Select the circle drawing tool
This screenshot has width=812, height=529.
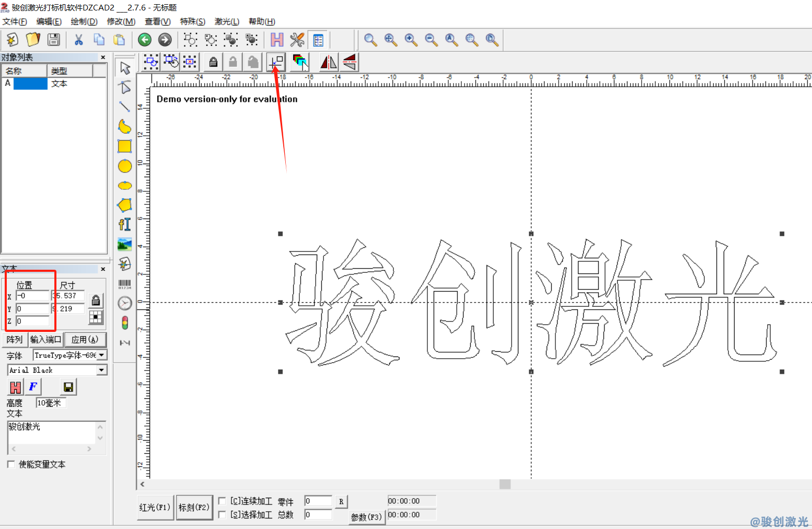click(x=125, y=166)
